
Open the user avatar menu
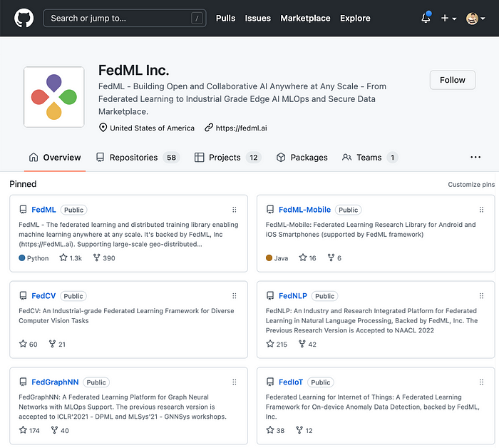click(x=475, y=18)
